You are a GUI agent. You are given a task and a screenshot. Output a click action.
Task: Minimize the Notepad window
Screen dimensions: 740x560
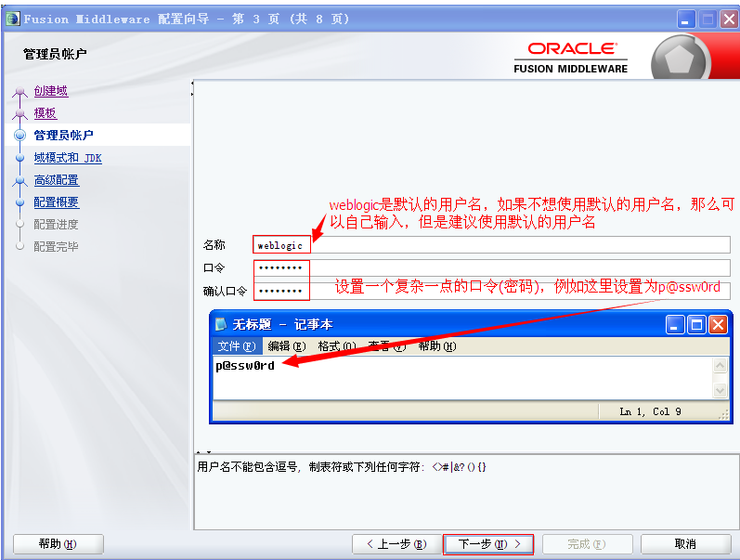tap(675, 325)
